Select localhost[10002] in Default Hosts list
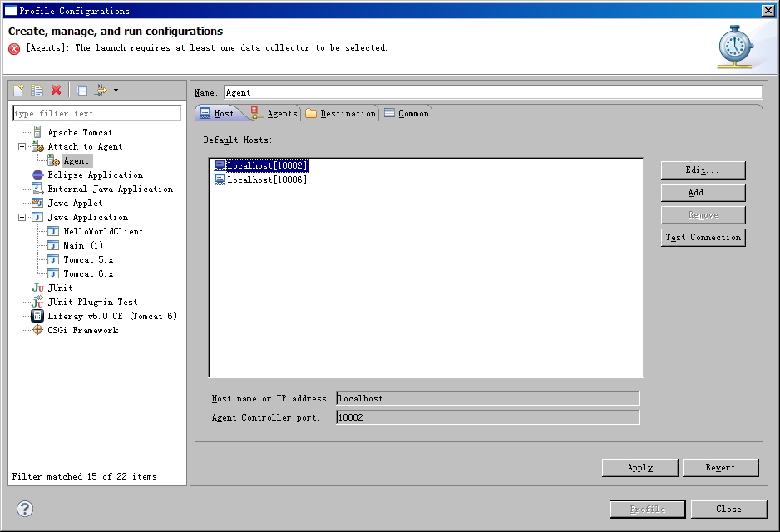Screen dimensions: 780x532 (267, 165)
